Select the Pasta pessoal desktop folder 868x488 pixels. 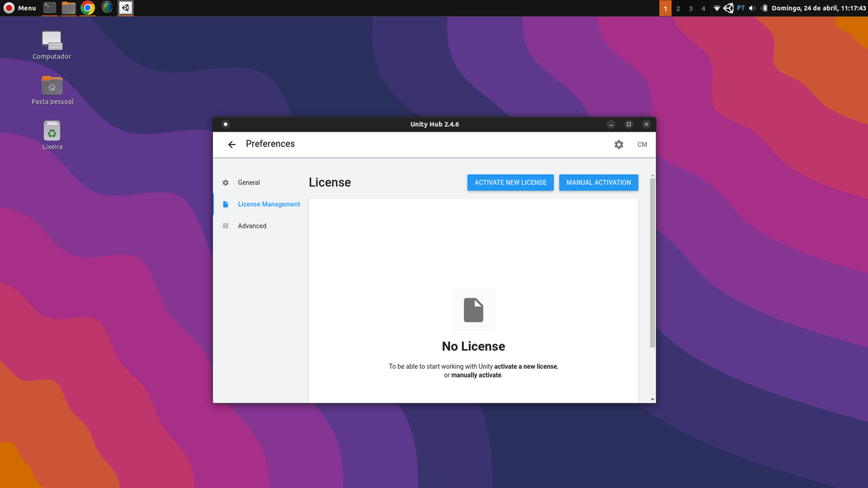click(x=52, y=90)
